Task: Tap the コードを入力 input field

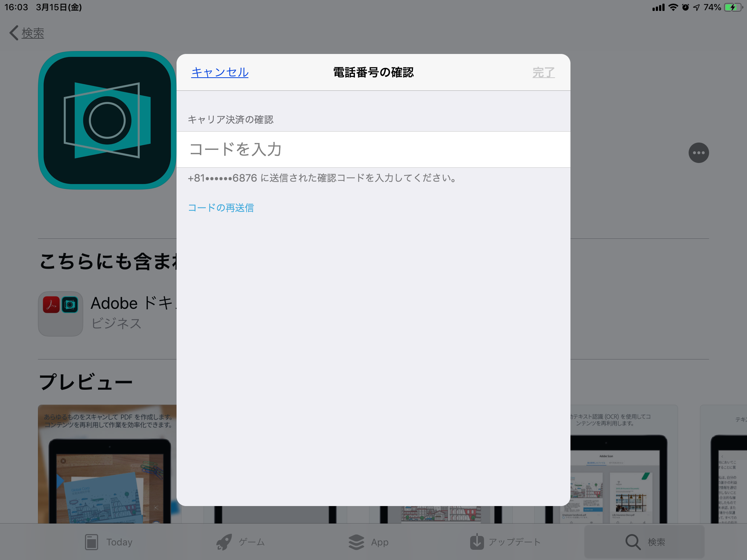Action: 373,149
